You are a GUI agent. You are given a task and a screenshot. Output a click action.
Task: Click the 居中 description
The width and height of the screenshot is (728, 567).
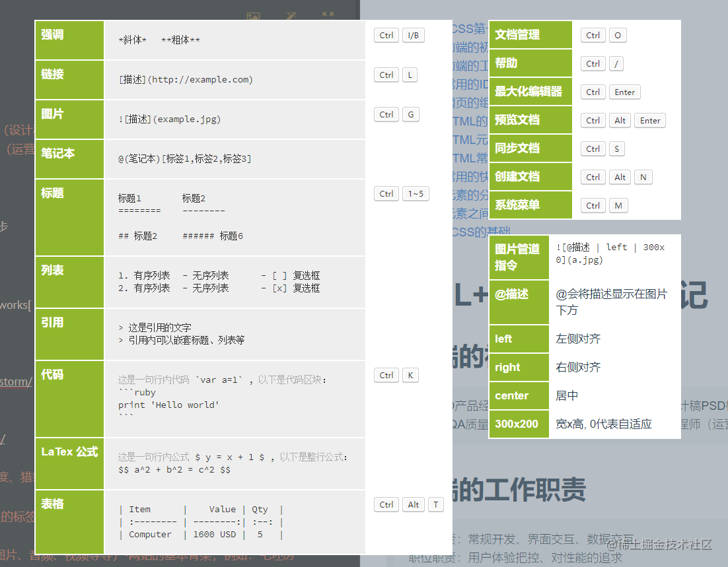tap(567, 395)
